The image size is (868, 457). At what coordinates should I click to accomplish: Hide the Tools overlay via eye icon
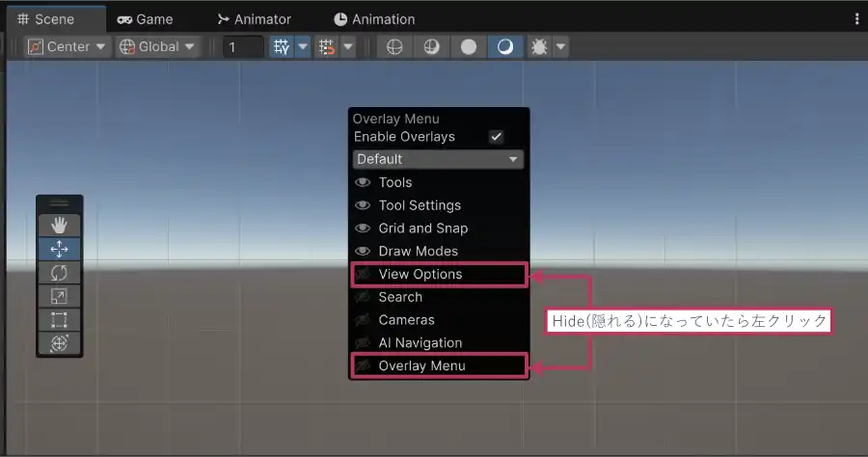364,182
